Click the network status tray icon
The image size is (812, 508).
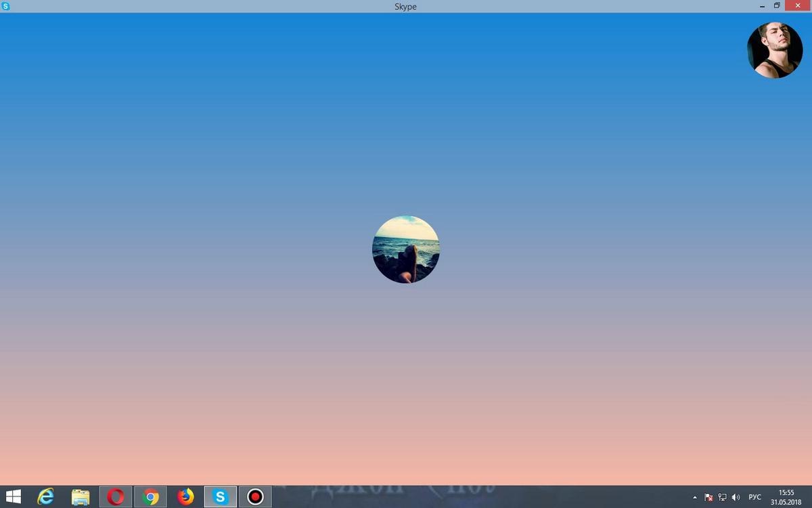(x=722, y=497)
